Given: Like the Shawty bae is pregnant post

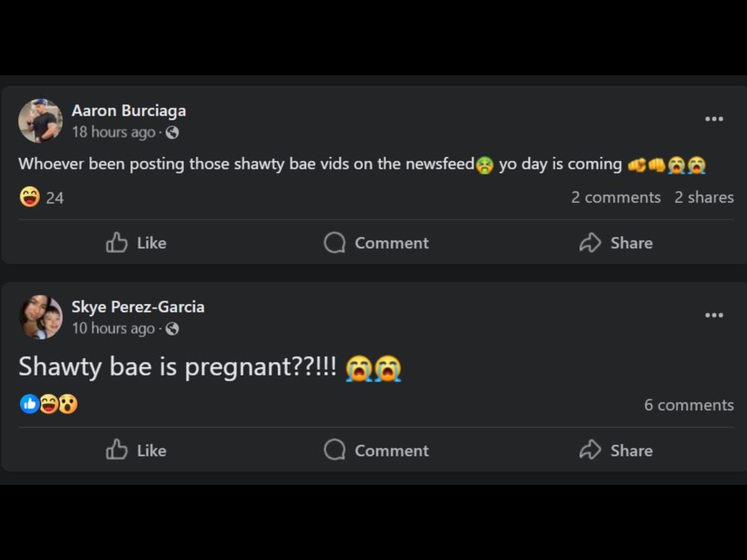Looking at the screenshot, I should pyautogui.click(x=136, y=450).
